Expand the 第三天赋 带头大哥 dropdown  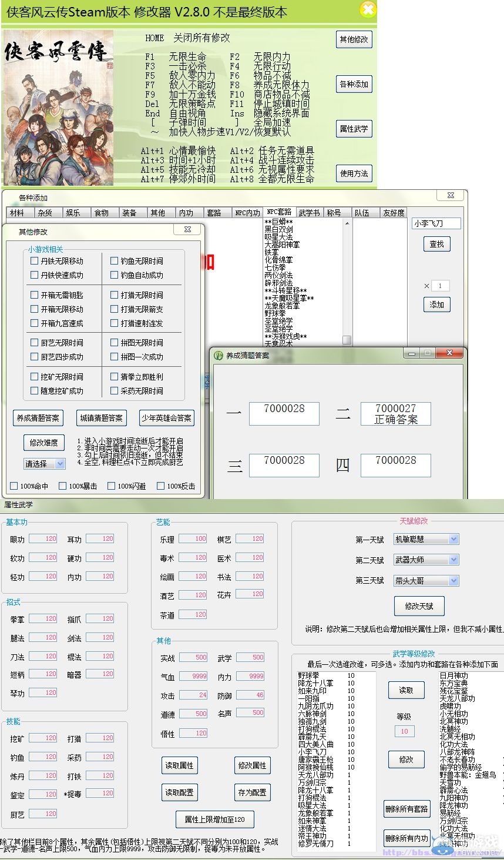(426, 580)
